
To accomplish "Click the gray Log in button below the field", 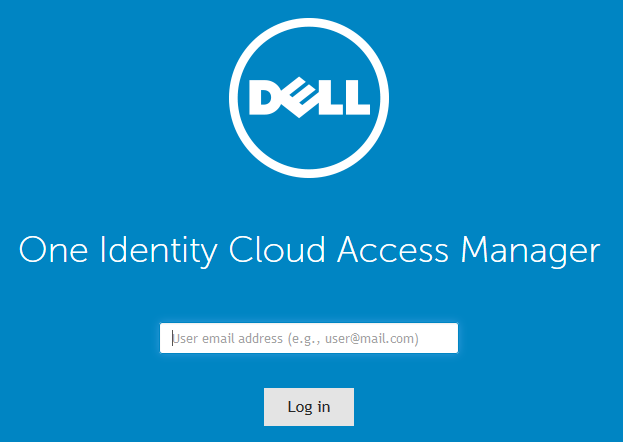I will click(x=309, y=407).
